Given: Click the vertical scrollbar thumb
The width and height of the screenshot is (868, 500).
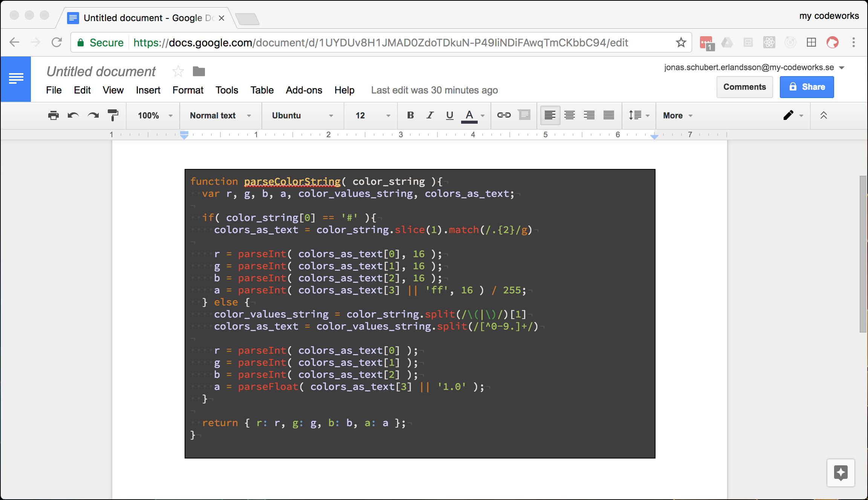Looking at the screenshot, I should click(863, 254).
